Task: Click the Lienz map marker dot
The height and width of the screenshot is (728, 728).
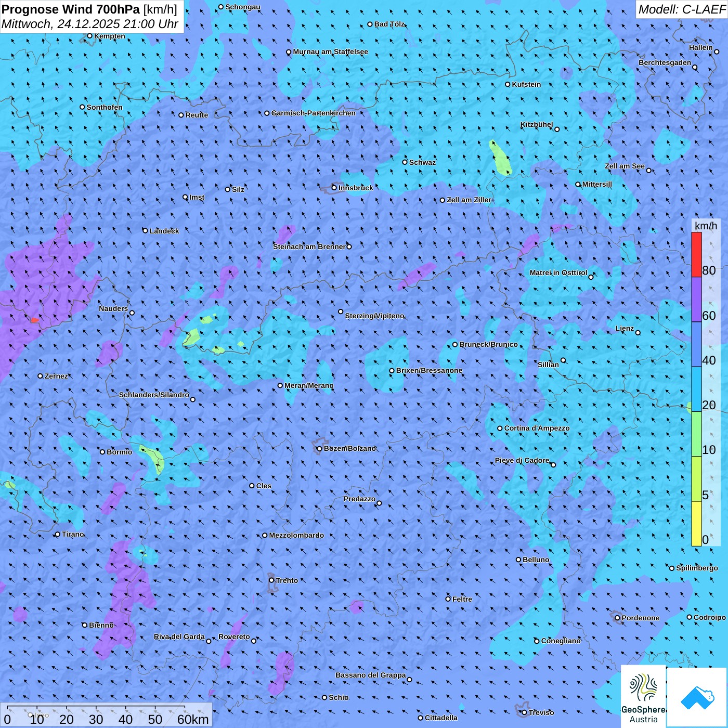Action: pyautogui.click(x=638, y=333)
